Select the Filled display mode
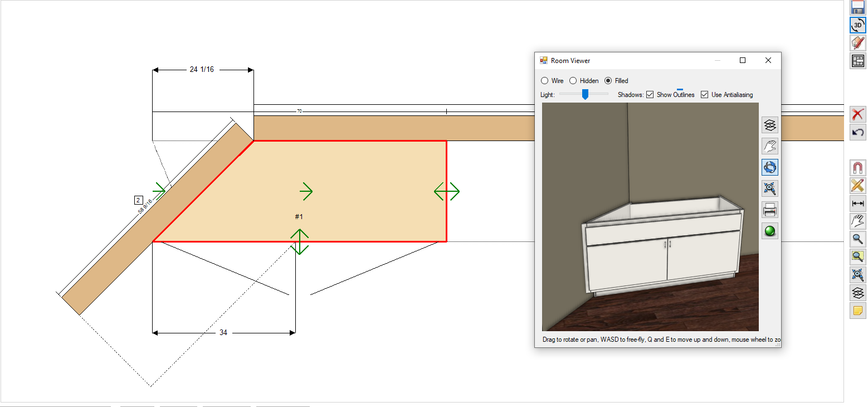The image size is (868, 407). 608,81
